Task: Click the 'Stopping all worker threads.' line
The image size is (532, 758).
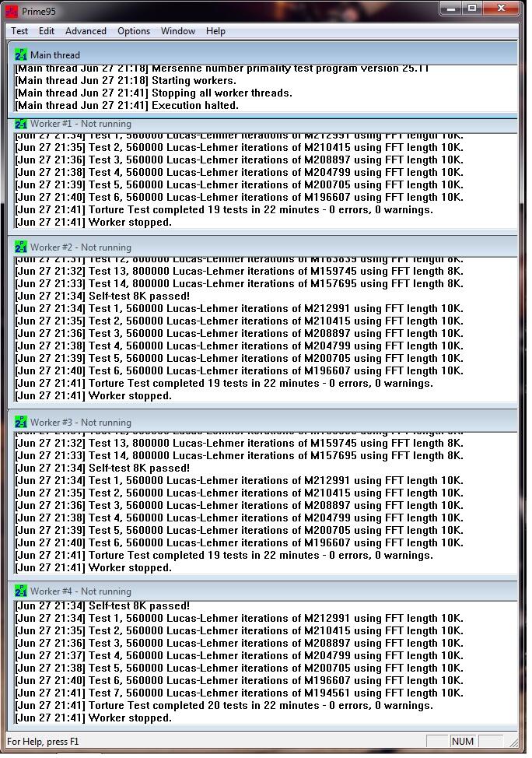Action: click(154, 93)
